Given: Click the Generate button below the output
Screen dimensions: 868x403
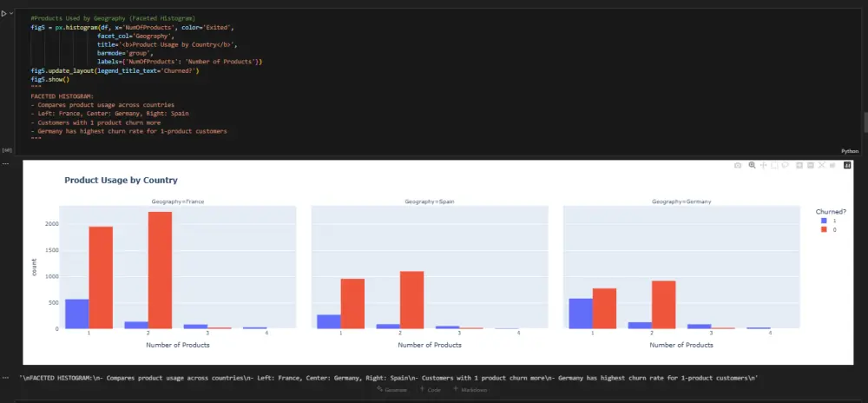Looking at the screenshot, I should 392,390.
